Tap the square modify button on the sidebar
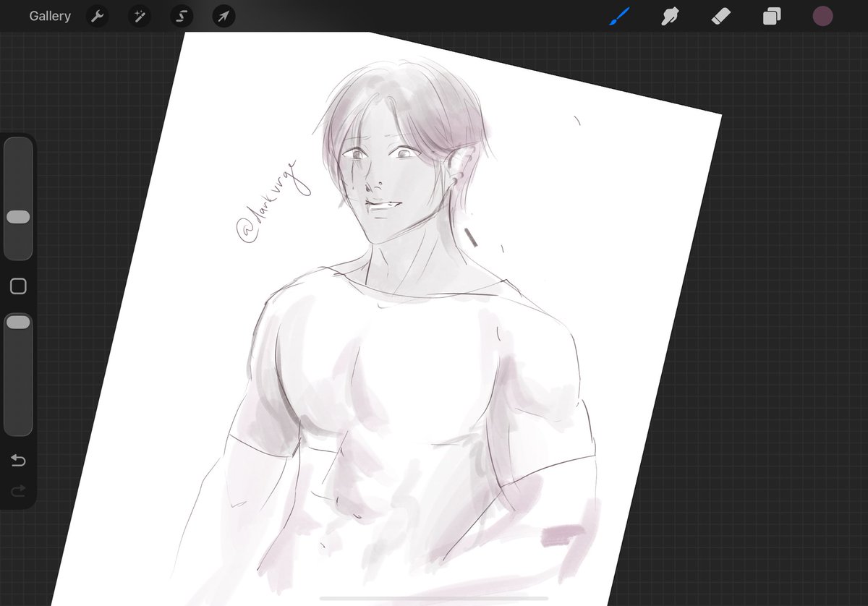The image size is (868, 606). point(18,286)
